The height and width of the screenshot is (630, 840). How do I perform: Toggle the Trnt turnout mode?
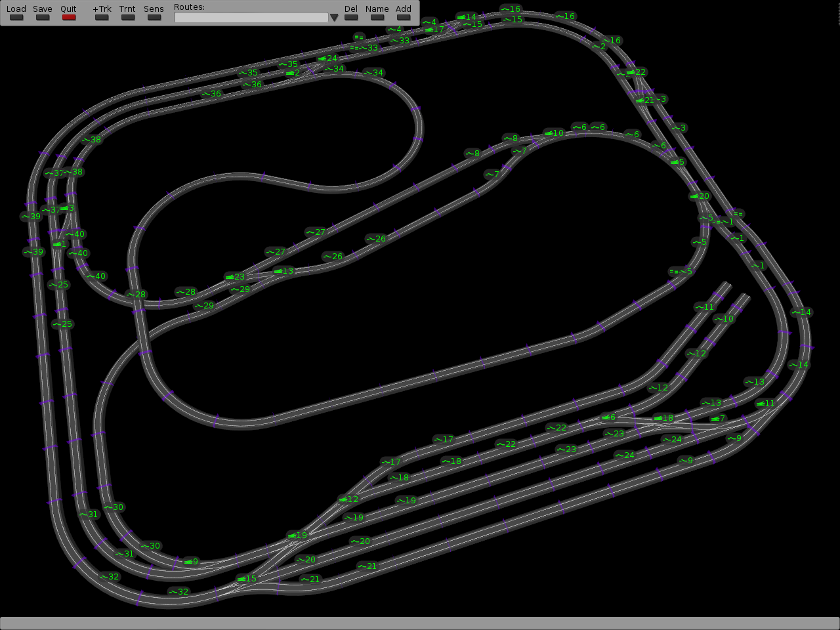[x=127, y=17]
